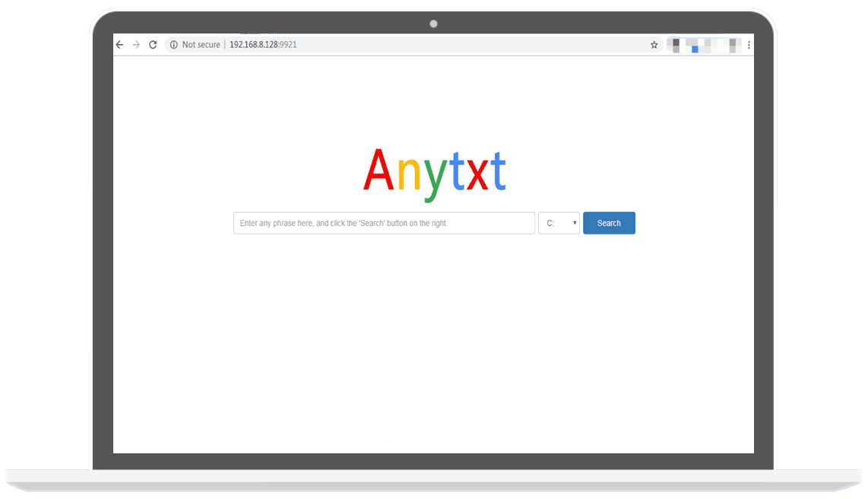This screenshot has height=499, width=868.
Task: Open the Chrome three-dot menu
Action: (749, 45)
